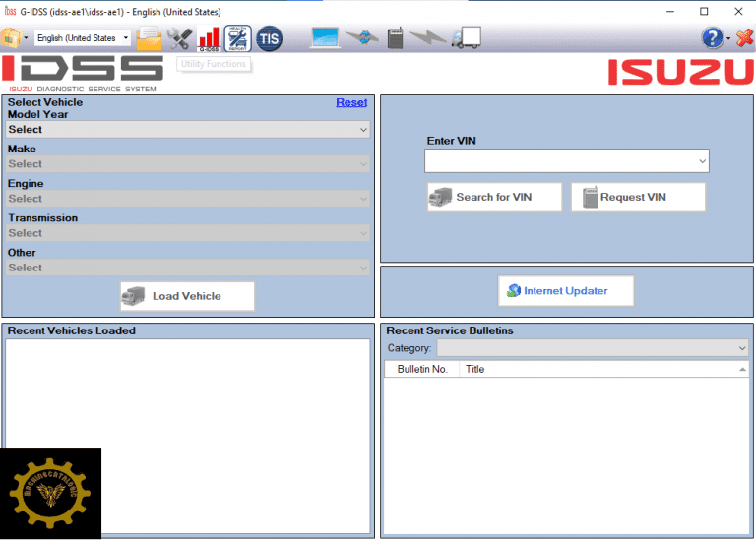This screenshot has height=540, width=756.
Task: Click the gray lightning bolt icon
Action: [427, 37]
